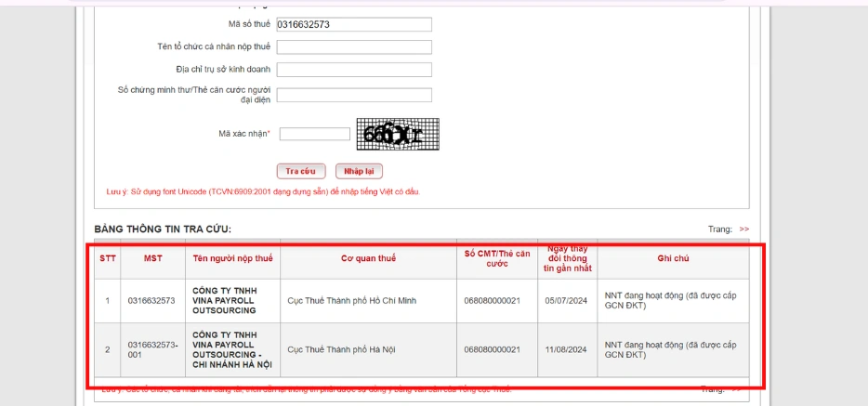Click the Ghi chú column header
Image resolution: width=868 pixels, height=406 pixels.
point(672,258)
